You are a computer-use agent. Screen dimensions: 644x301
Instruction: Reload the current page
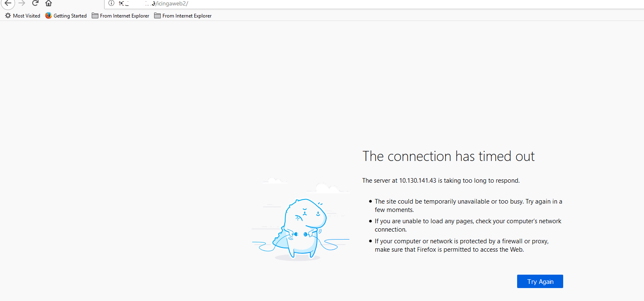35,3
